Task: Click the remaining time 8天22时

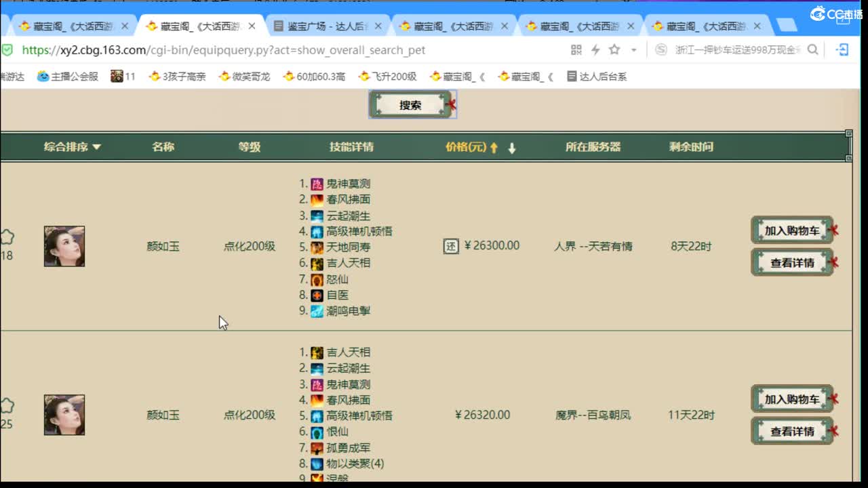Action: (691, 246)
